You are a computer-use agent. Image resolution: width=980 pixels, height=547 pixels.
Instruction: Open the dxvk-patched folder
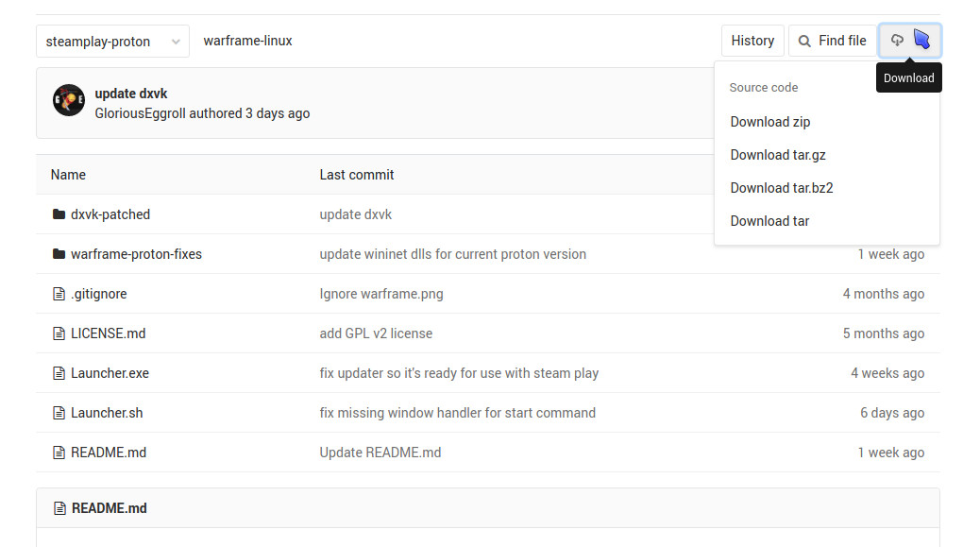click(110, 214)
